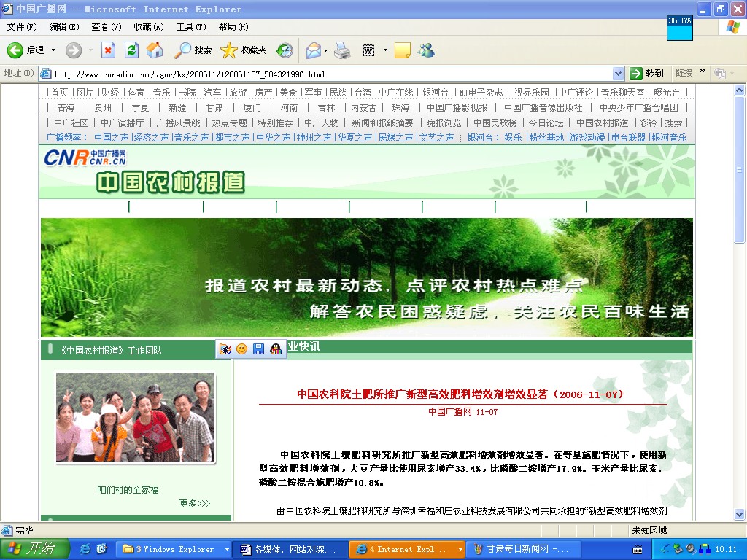Go to Home page via house icon
This screenshot has width=747, height=560.
click(x=155, y=50)
